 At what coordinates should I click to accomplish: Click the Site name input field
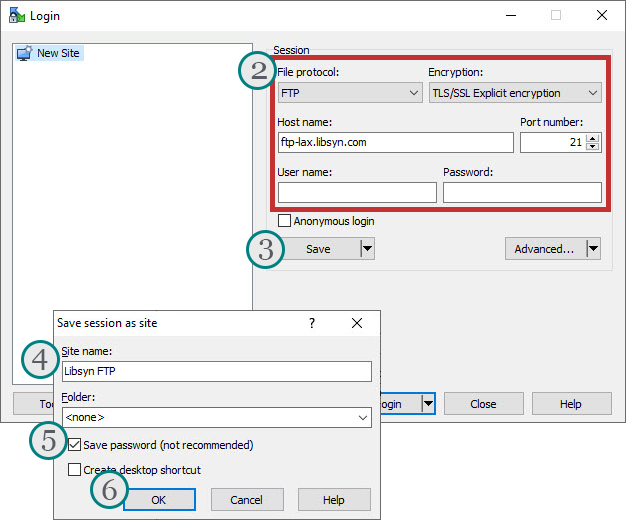[217, 371]
